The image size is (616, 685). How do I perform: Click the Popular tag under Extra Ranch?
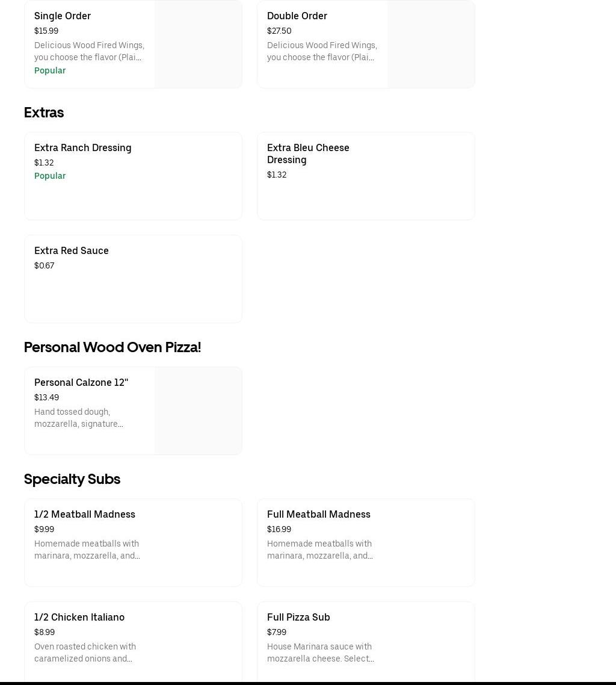click(50, 176)
